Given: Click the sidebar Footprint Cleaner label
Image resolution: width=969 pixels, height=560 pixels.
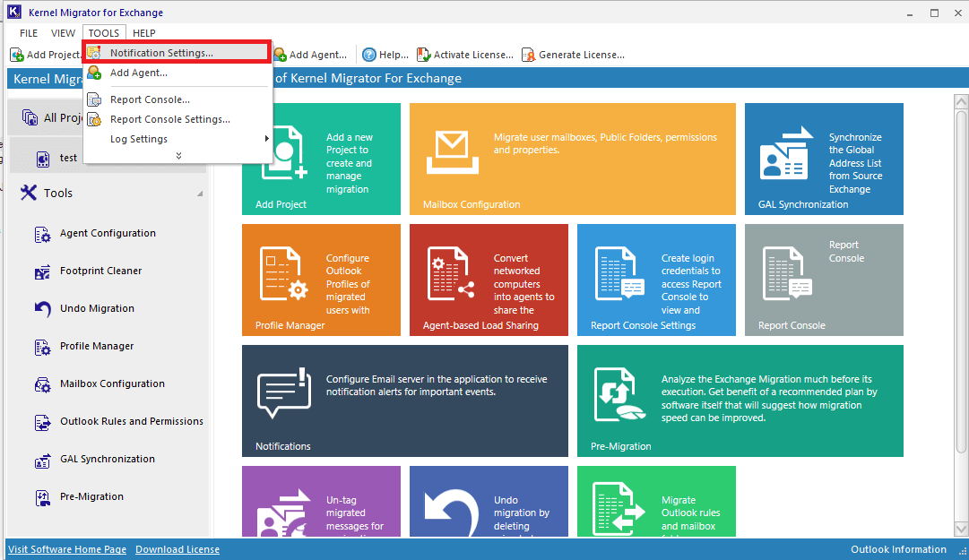Looking at the screenshot, I should coord(100,271).
